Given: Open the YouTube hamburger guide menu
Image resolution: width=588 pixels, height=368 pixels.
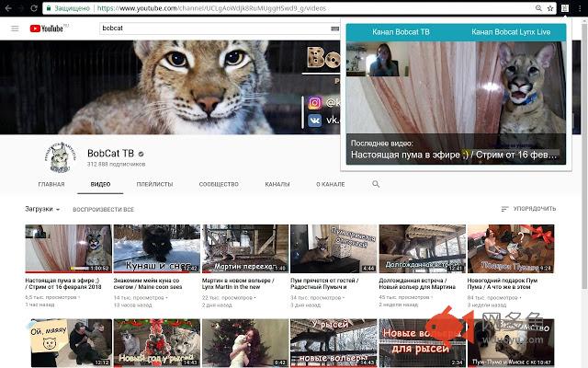Looking at the screenshot, I should (15, 29).
